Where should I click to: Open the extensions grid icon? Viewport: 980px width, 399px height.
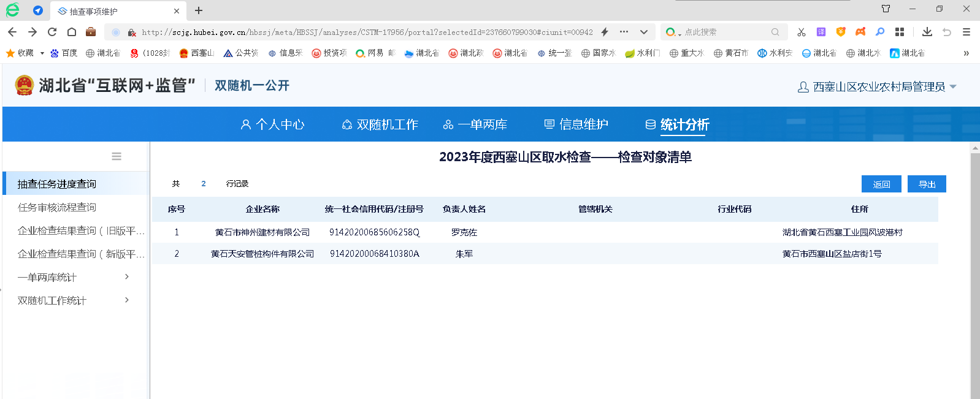900,32
